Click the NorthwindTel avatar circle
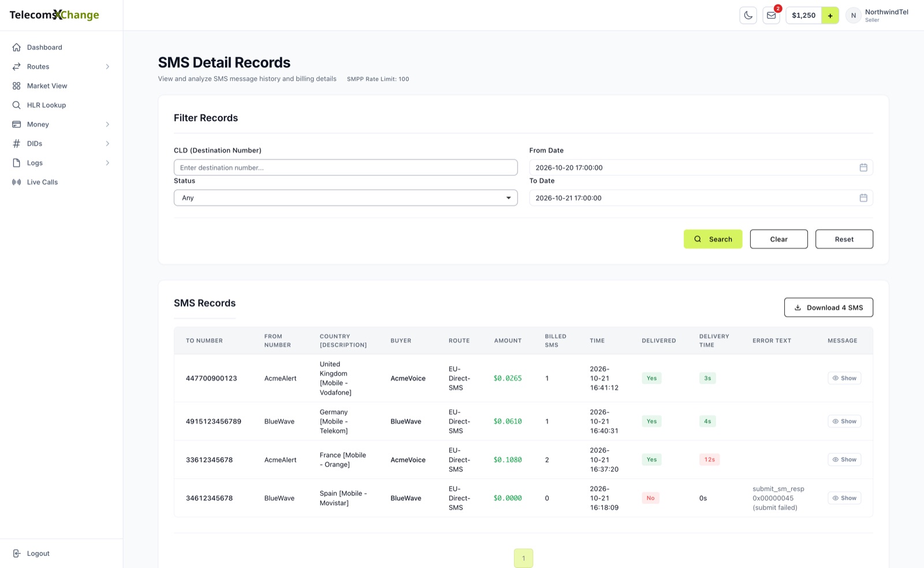Viewport: 924px width, 568px height. coord(854,16)
